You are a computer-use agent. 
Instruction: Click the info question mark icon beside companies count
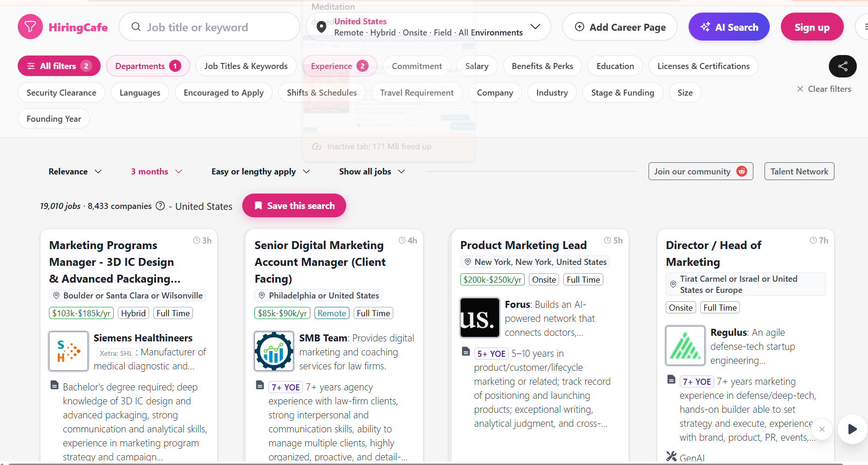[x=160, y=206]
